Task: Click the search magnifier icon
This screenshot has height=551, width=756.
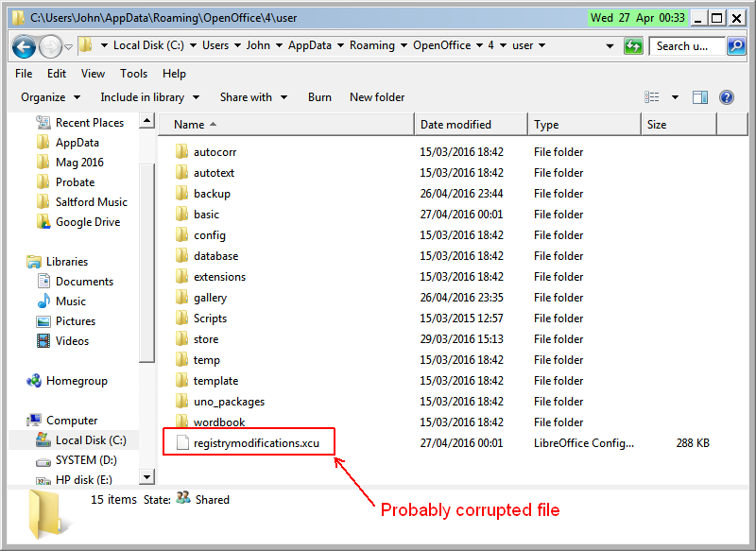Action: [x=735, y=46]
